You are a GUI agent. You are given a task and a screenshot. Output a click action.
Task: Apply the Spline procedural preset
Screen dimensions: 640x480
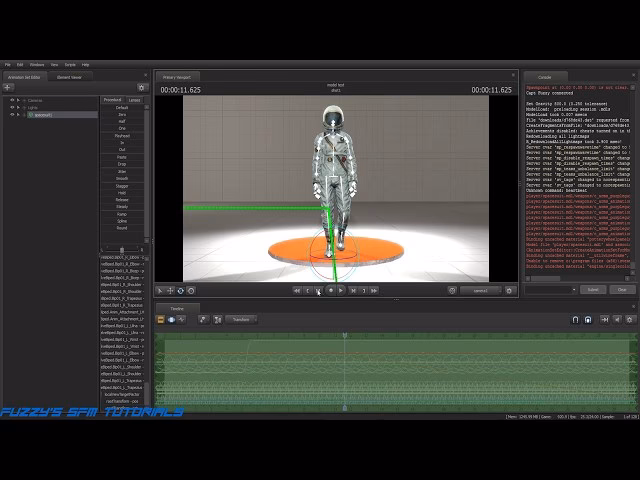(x=122, y=221)
